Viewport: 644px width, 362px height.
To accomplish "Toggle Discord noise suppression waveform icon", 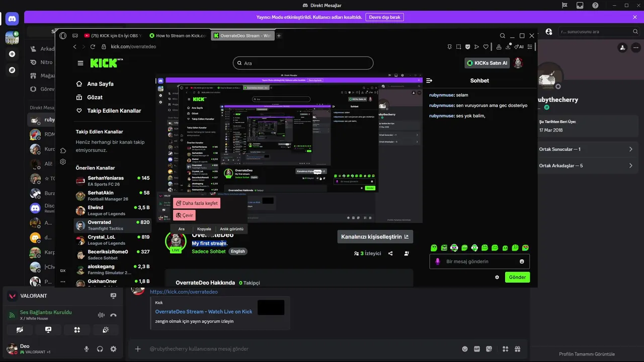I will click(101, 315).
